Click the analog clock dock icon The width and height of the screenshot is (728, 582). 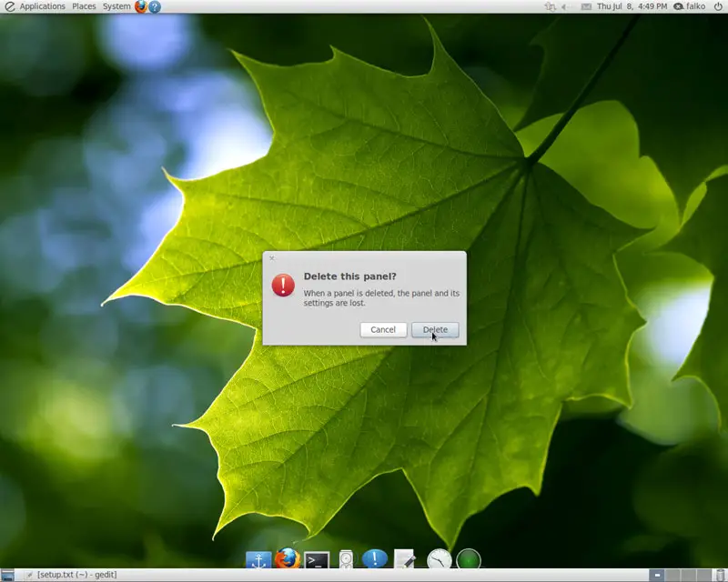pyautogui.click(x=439, y=558)
